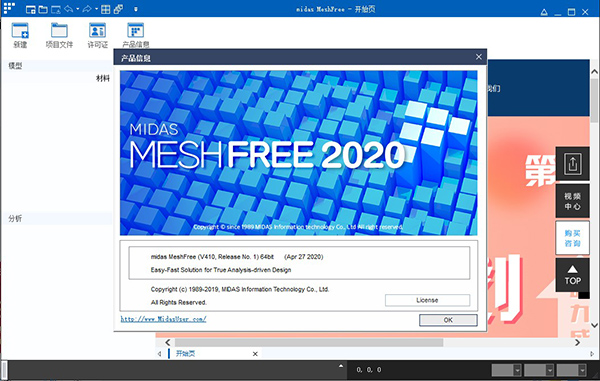Click the grid layout icon in title bar
The image size is (600, 381).
click(106, 9)
